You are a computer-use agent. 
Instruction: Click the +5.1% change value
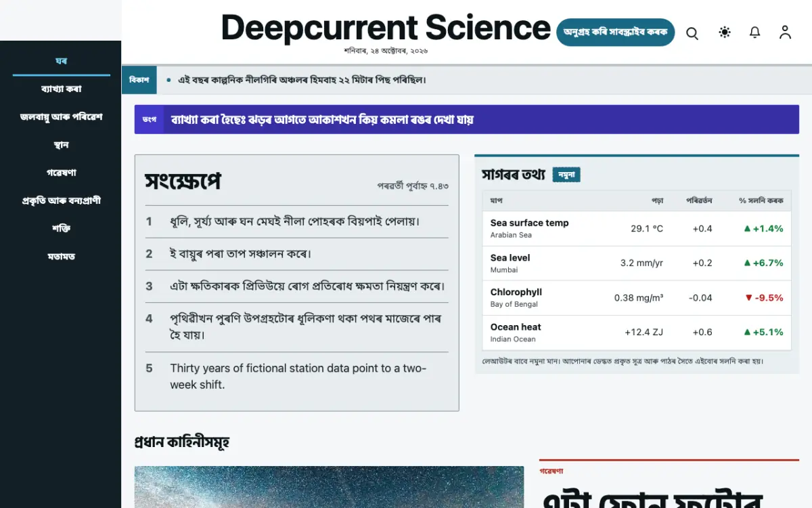763,332
